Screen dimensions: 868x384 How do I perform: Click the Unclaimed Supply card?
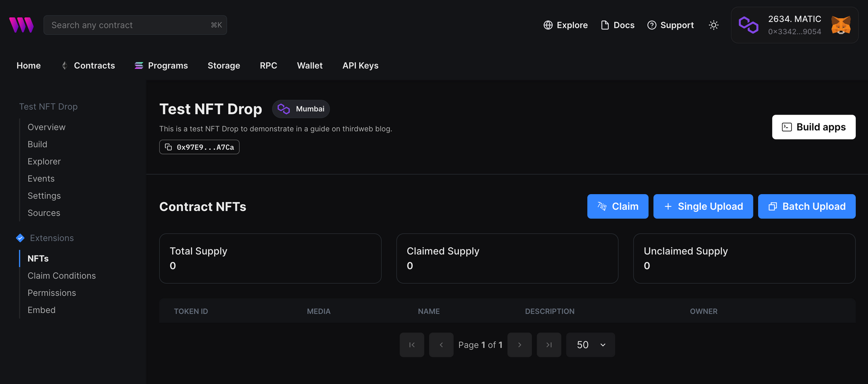click(744, 258)
